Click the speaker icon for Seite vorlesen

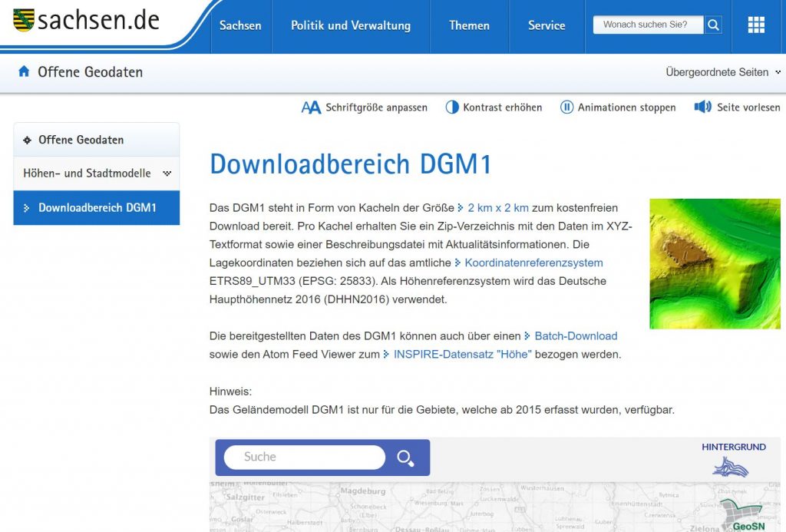702,107
